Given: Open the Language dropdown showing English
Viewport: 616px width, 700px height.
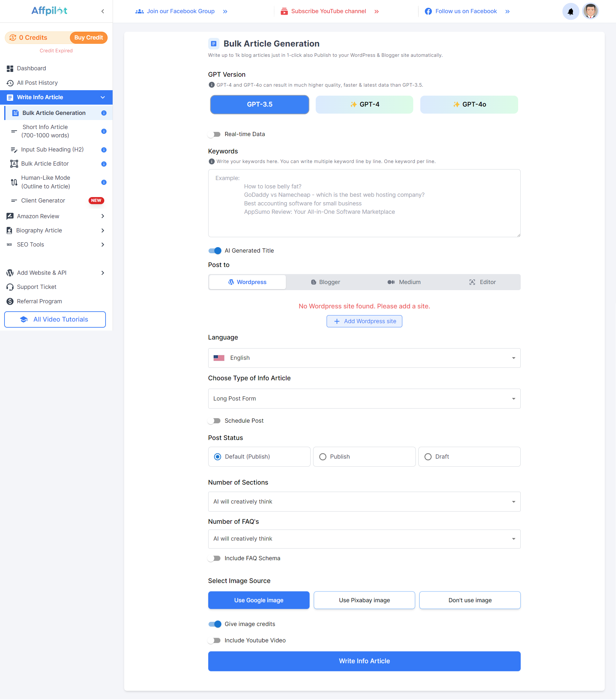Looking at the screenshot, I should pos(364,358).
